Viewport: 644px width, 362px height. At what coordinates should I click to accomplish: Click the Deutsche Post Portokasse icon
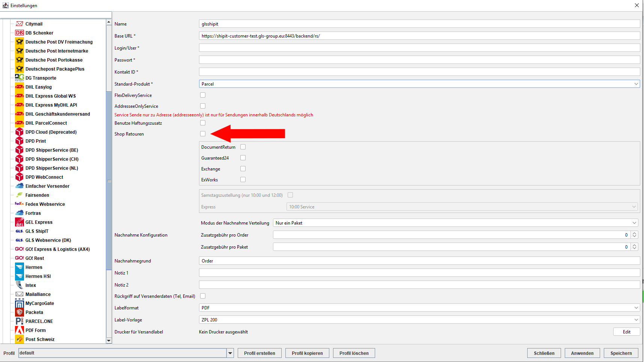pyautogui.click(x=20, y=60)
